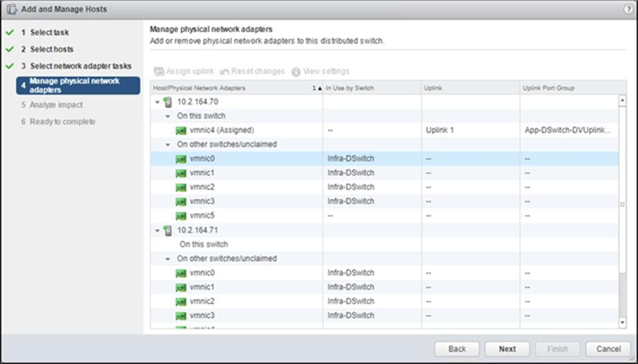Click the scrollbar down arrow
The height and width of the screenshot is (364, 638).
[x=622, y=323]
